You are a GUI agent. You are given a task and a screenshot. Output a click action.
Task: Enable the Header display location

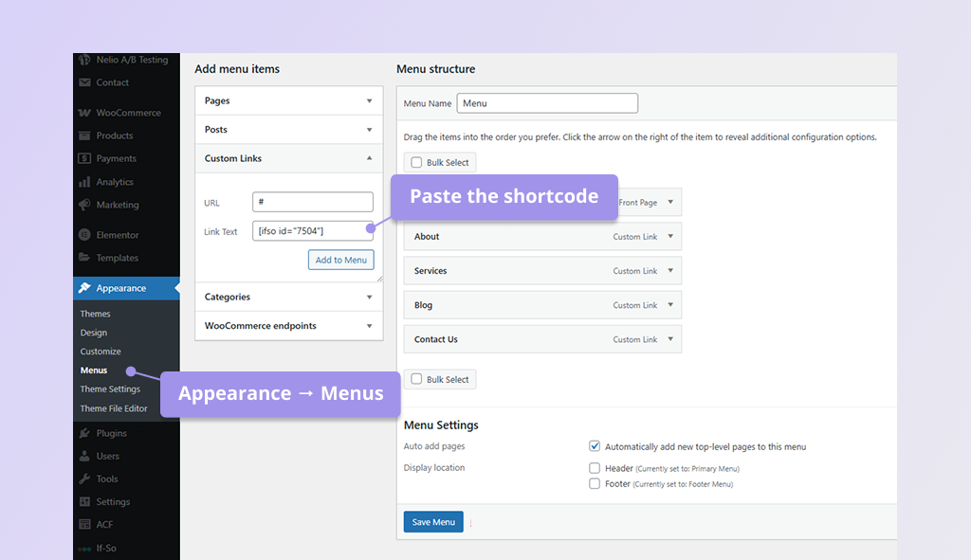[x=594, y=466]
